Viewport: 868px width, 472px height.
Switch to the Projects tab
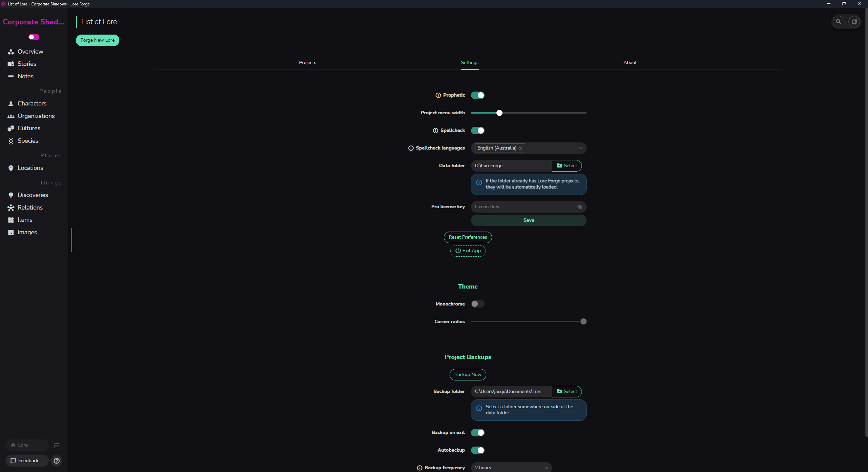click(307, 62)
